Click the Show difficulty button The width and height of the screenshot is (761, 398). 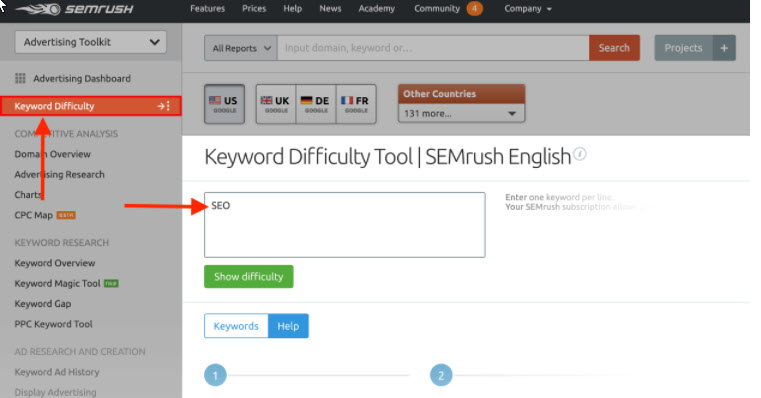[248, 277]
